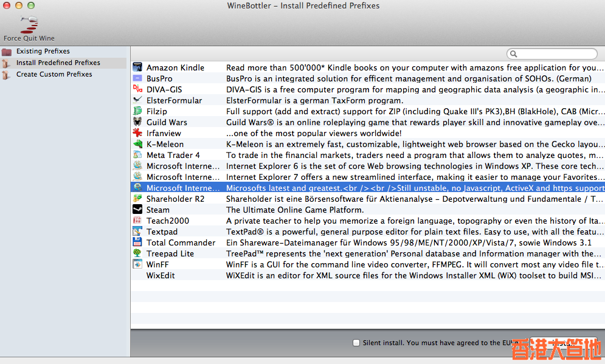This screenshot has height=364, width=605.
Task: Click the "Internet Explorer 6 is the set…" description
Action: pyautogui.click(x=415, y=166)
